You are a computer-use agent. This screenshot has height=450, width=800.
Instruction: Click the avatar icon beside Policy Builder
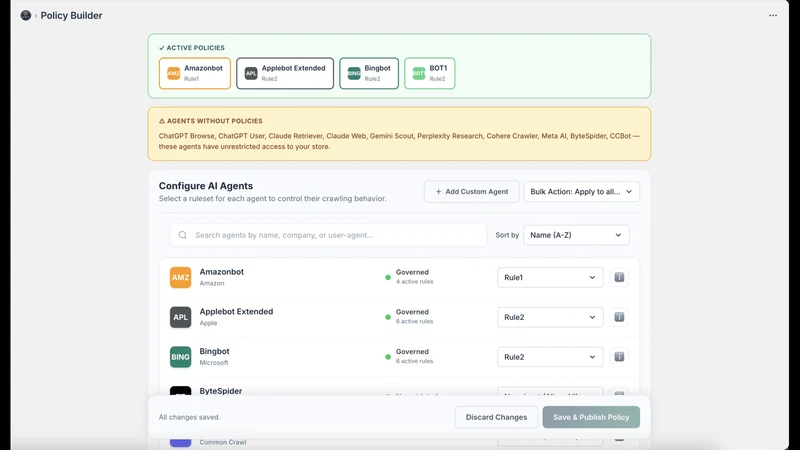[x=26, y=15]
